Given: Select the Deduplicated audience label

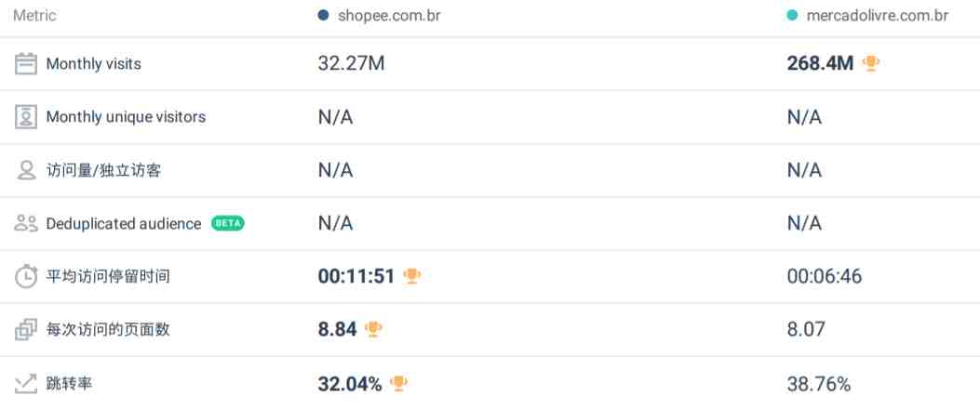Looking at the screenshot, I should click(124, 223).
